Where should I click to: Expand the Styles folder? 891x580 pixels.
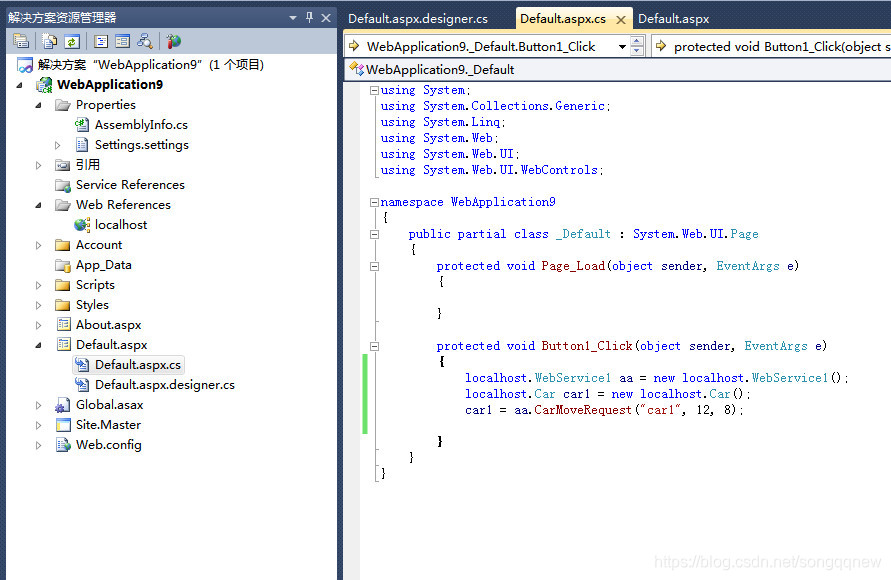(39, 305)
